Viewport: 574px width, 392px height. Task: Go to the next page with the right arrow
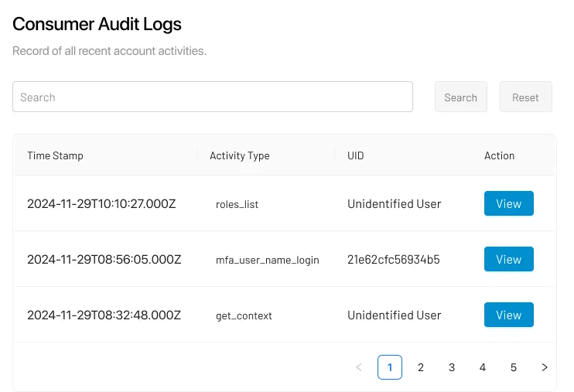[x=545, y=367]
